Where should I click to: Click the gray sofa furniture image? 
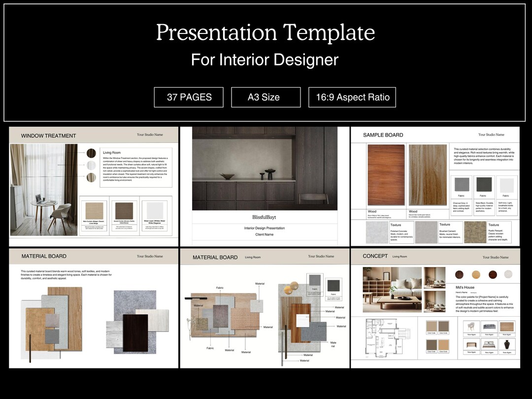point(489,326)
